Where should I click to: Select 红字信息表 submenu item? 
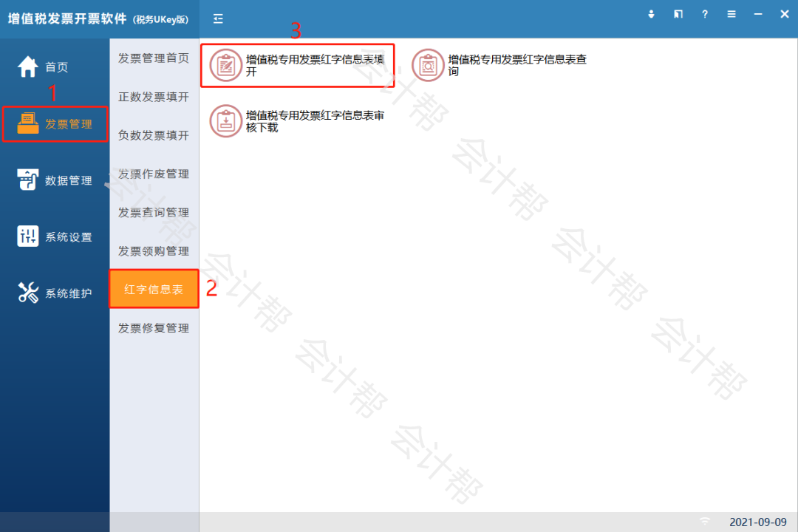[154, 290]
